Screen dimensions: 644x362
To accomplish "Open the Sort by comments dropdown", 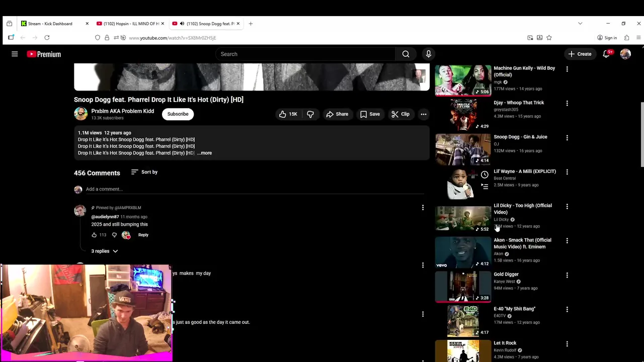I will pos(144,172).
